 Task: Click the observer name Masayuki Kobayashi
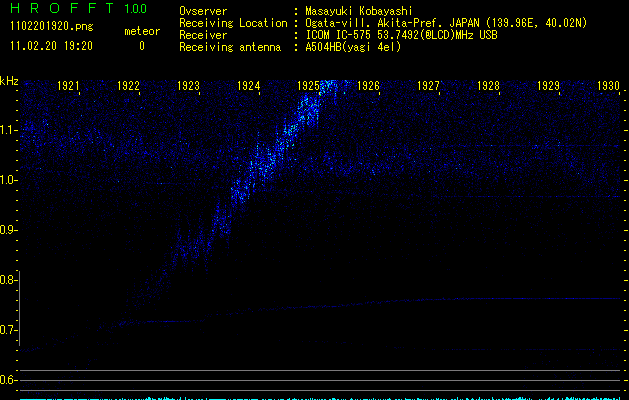click(359, 11)
